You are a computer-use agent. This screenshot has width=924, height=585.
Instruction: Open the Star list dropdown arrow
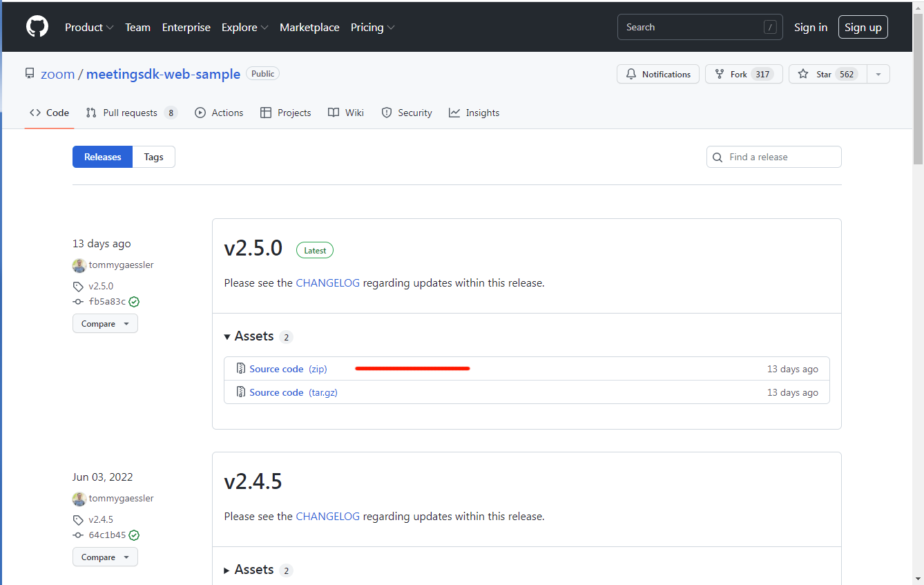point(878,74)
